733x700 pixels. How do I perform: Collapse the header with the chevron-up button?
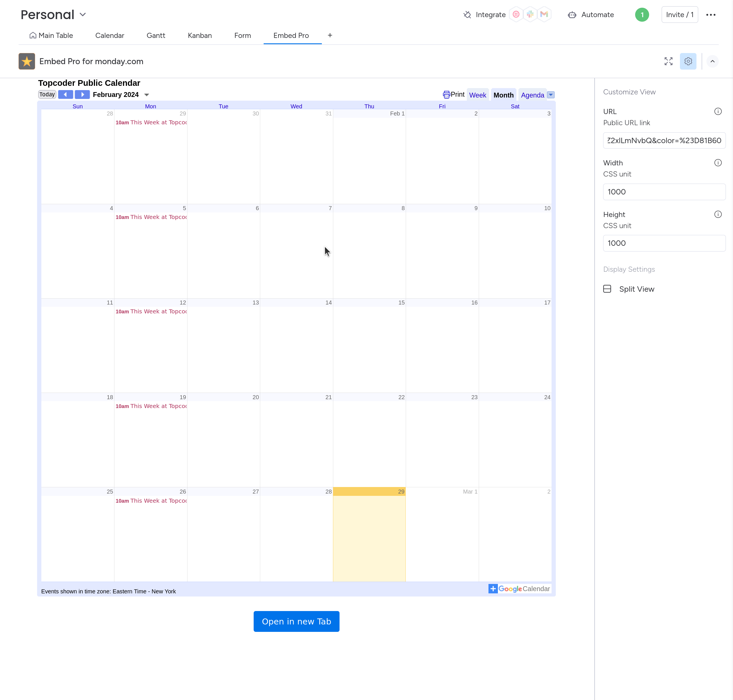[x=712, y=61]
